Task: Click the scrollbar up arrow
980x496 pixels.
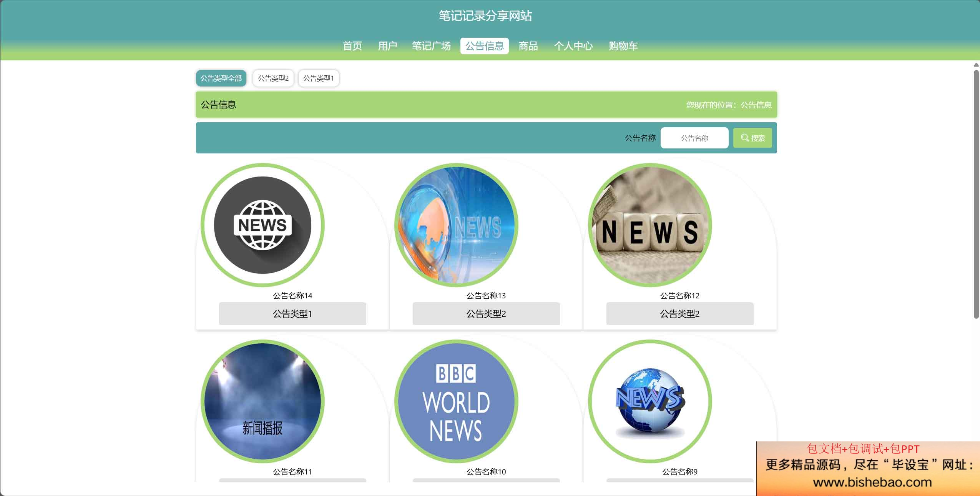Action: [976, 65]
